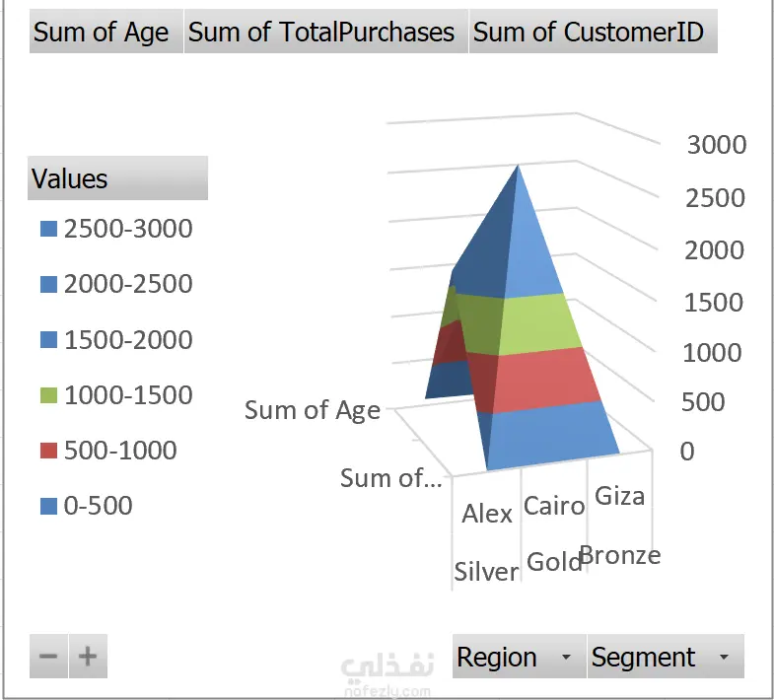774x700 pixels.
Task: Click the Cairo category axis label
Action: coord(553,506)
